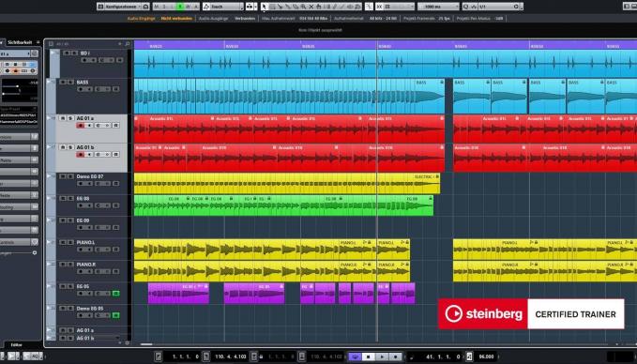Click the Q quantize icon in toolbar
Viewport: 637px width, 364px height.
(x=466, y=7)
